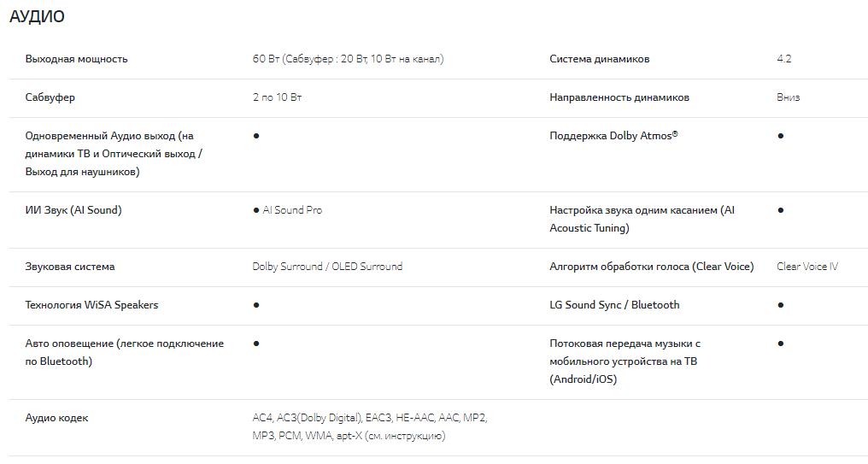Click the Сабвуфер row label
Viewport: 868px width, 464px height.
[x=50, y=97]
